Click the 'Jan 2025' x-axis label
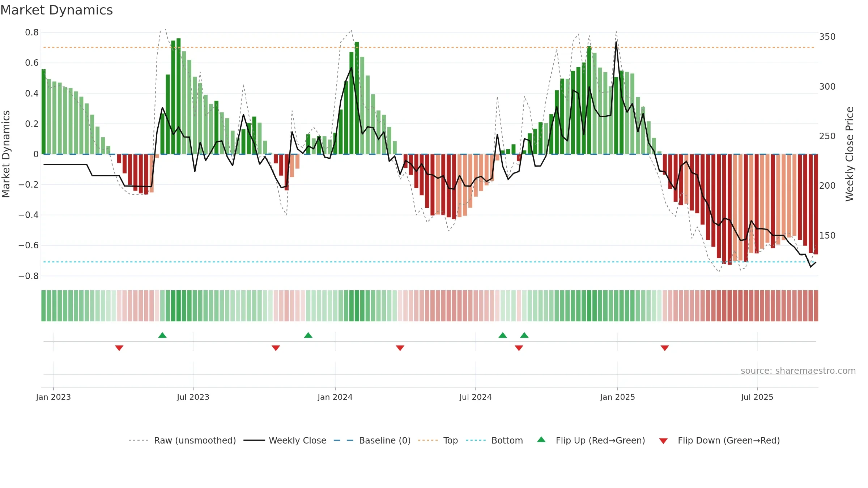The width and height of the screenshot is (868, 488). (x=618, y=397)
